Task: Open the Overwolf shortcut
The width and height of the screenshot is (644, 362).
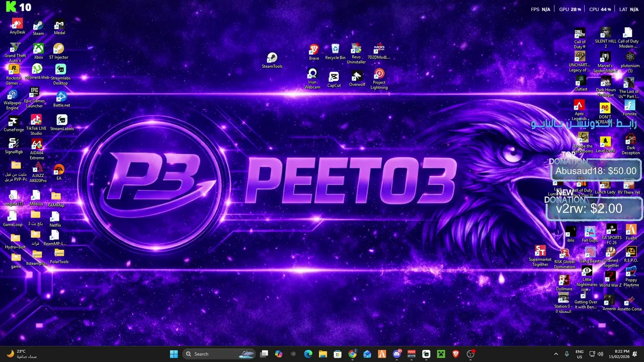Action: tap(357, 79)
